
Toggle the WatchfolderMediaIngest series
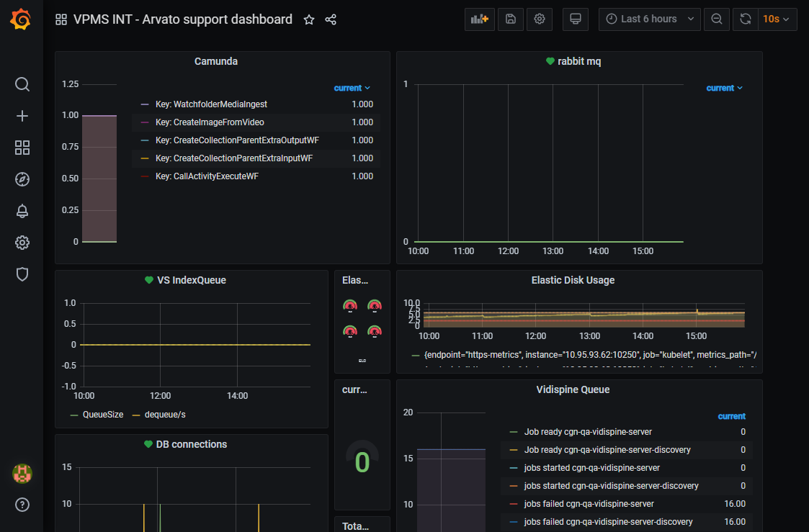(x=211, y=104)
